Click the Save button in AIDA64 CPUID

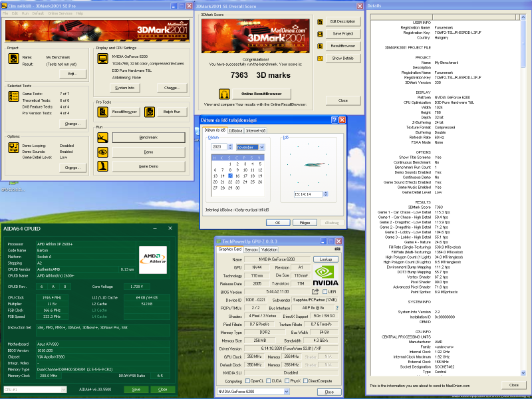pyautogui.click(x=136, y=390)
